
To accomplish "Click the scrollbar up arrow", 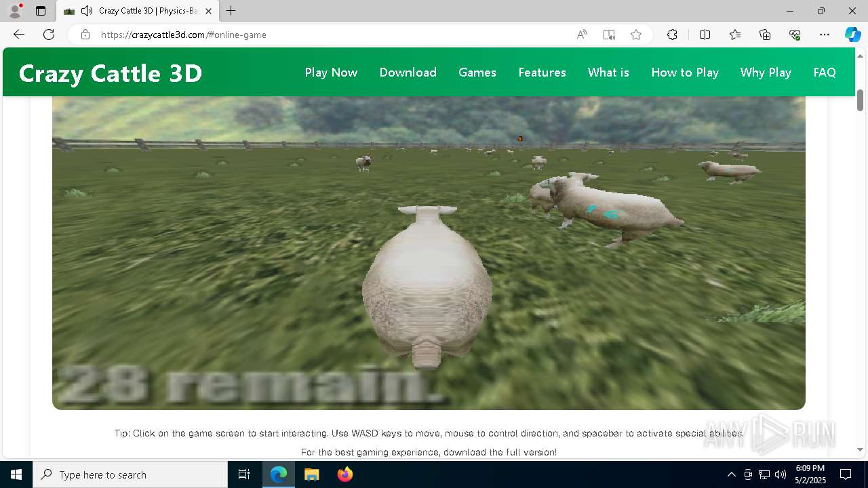I will click(x=860, y=55).
